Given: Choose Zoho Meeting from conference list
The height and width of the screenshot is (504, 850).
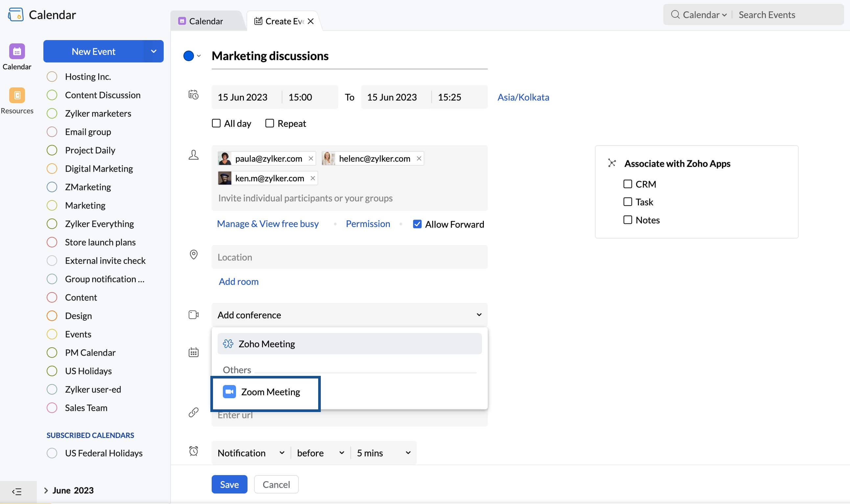Looking at the screenshot, I should 349,344.
